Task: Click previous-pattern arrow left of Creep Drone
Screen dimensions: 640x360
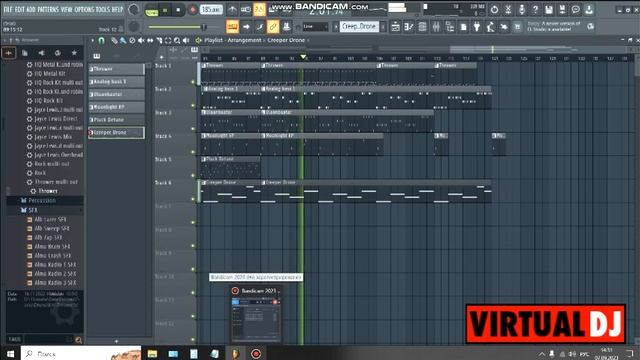Action: (x=336, y=27)
